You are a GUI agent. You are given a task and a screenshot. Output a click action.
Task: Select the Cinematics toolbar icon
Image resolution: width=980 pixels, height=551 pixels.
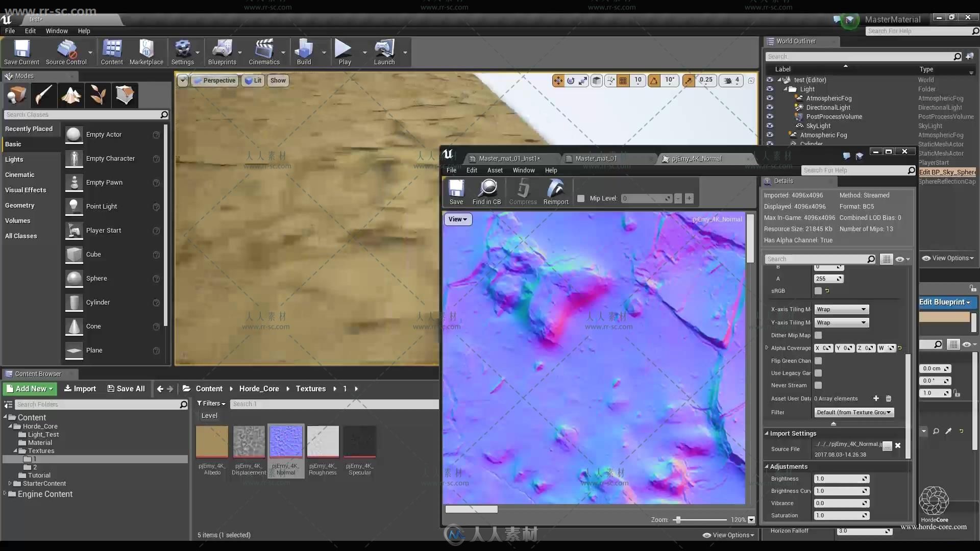(x=264, y=53)
